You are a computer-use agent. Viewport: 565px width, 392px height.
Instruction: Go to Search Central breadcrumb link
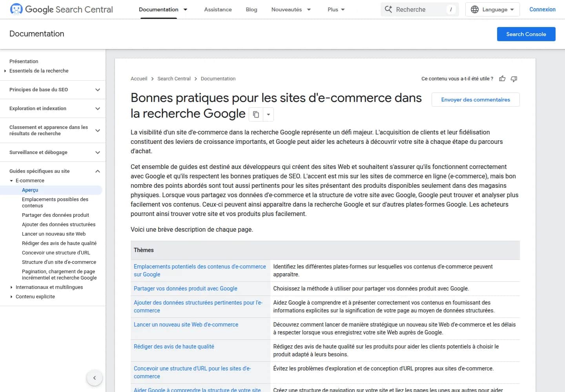174,79
